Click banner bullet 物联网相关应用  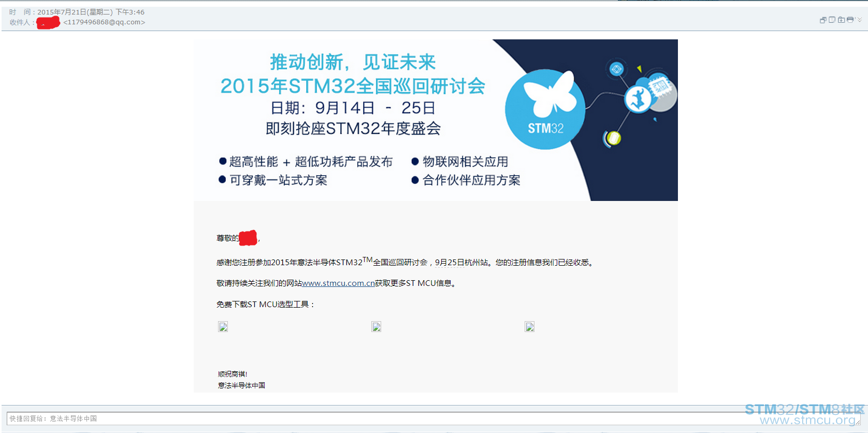point(465,162)
